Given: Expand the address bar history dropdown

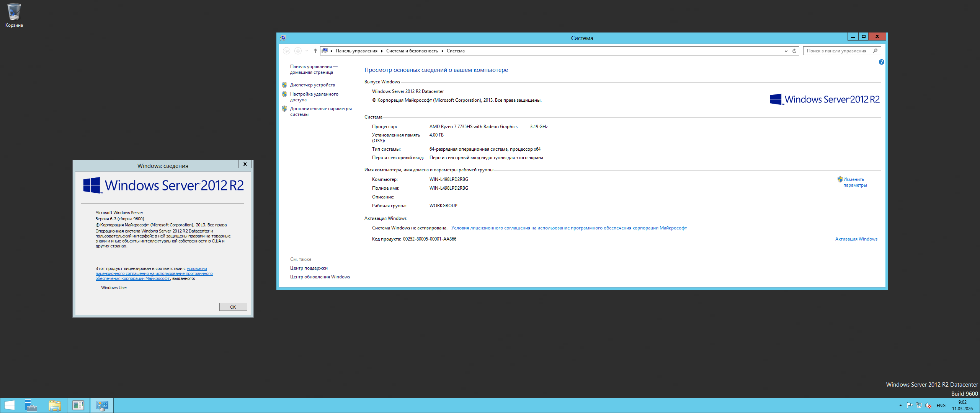Looking at the screenshot, I should coord(786,51).
